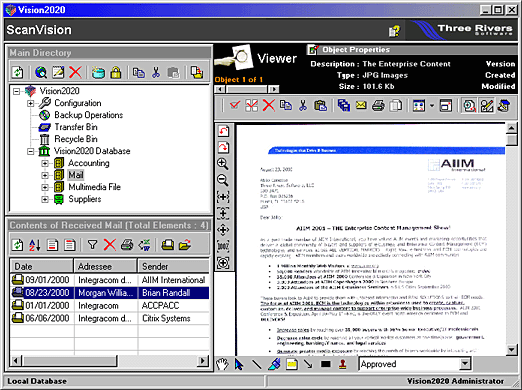Click the printer icon in viewer toolbar
The image size is (522, 390).
click(378, 106)
